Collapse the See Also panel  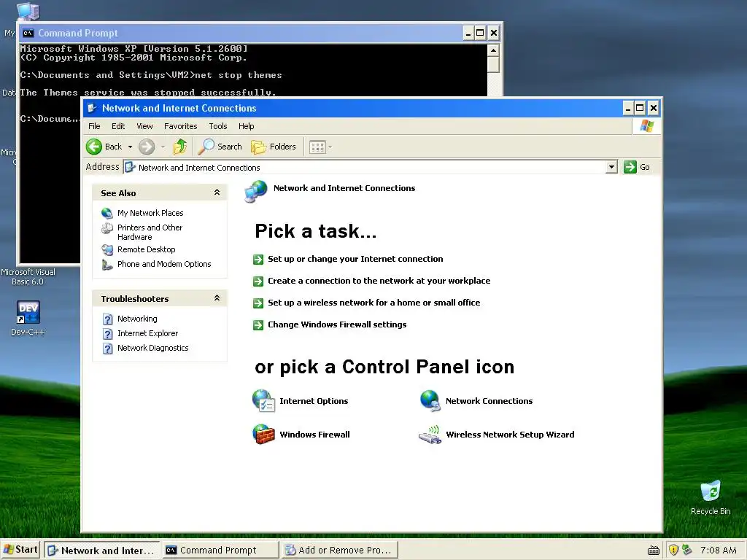pyautogui.click(x=217, y=192)
